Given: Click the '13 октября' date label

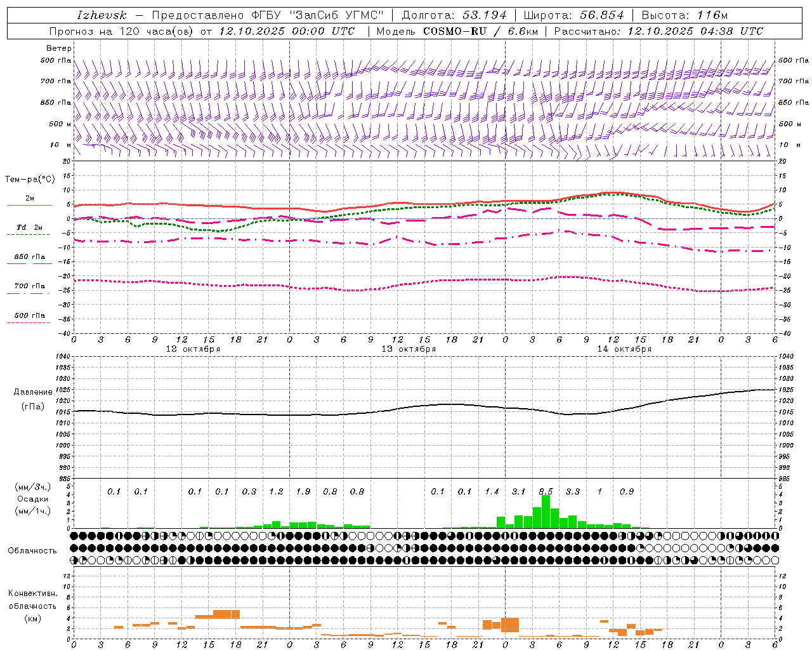Looking at the screenshot, I should (x=409, y=349).
